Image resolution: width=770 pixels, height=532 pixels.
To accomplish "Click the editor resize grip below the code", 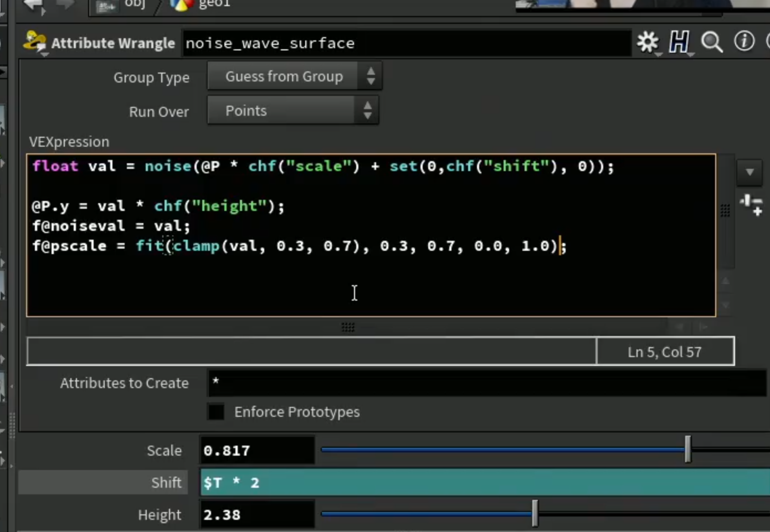I will (x=348, y=327).
